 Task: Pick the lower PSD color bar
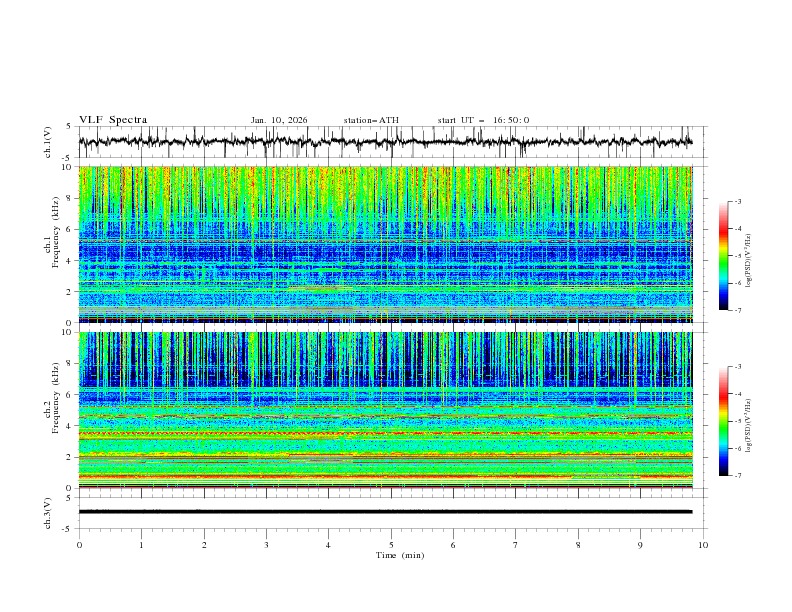pos(724,421)
